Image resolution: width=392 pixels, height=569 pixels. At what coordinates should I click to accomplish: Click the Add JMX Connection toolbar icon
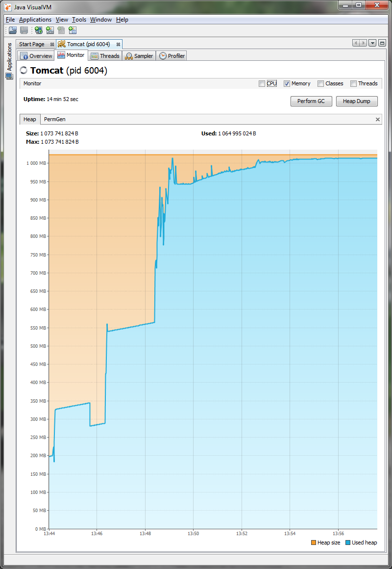(50, 30)
